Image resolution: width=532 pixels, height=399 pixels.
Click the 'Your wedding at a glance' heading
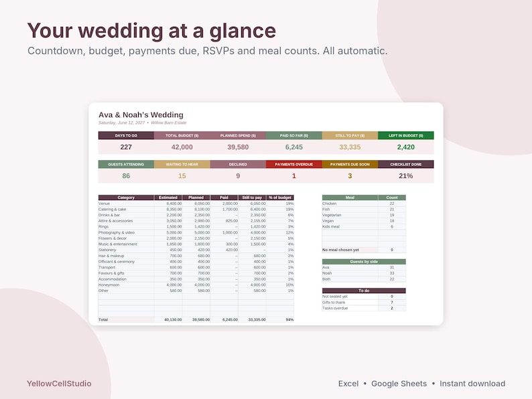click(x=151, y=31)
